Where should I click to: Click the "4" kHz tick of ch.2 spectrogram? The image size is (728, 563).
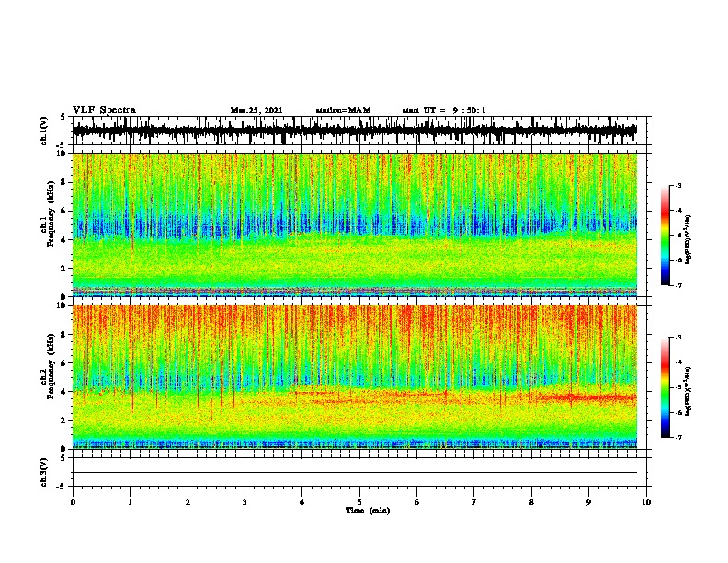click(65, 392)
